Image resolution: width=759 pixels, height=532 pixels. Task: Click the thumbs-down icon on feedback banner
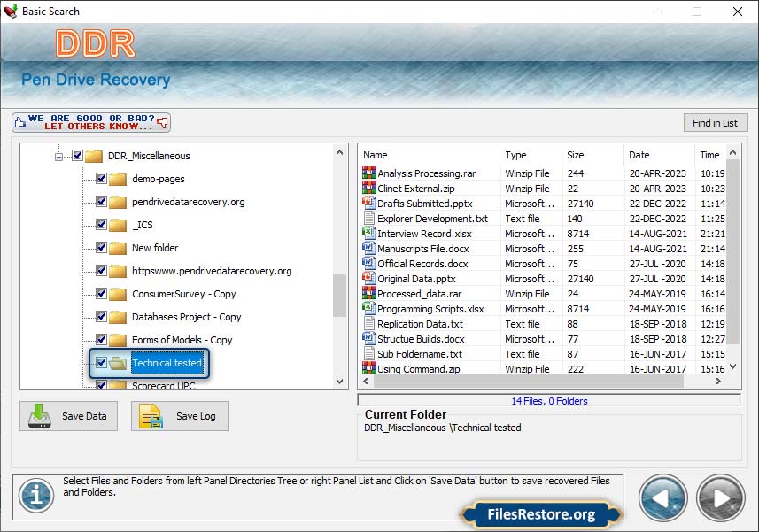(163, 122)
